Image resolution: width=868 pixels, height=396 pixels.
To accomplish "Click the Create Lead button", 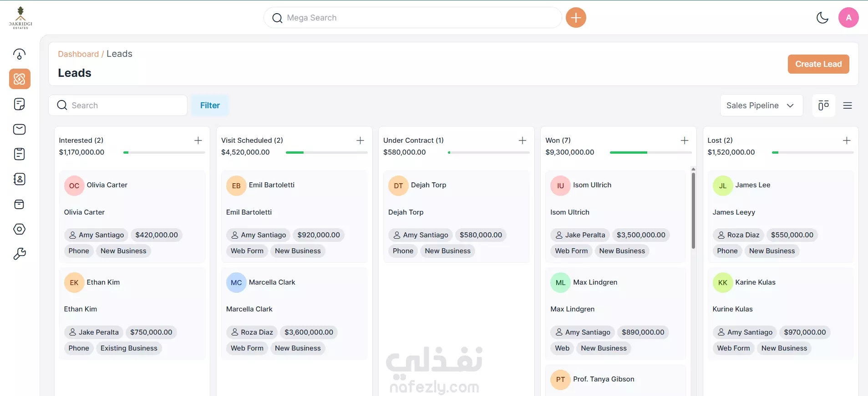I will (x=818, y=64).
